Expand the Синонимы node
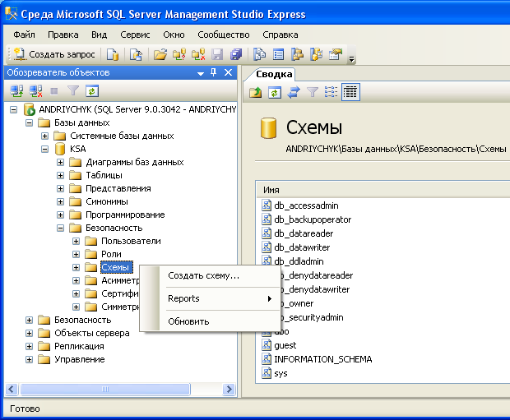This screenshot has width=510, height=420. point(60,202)
